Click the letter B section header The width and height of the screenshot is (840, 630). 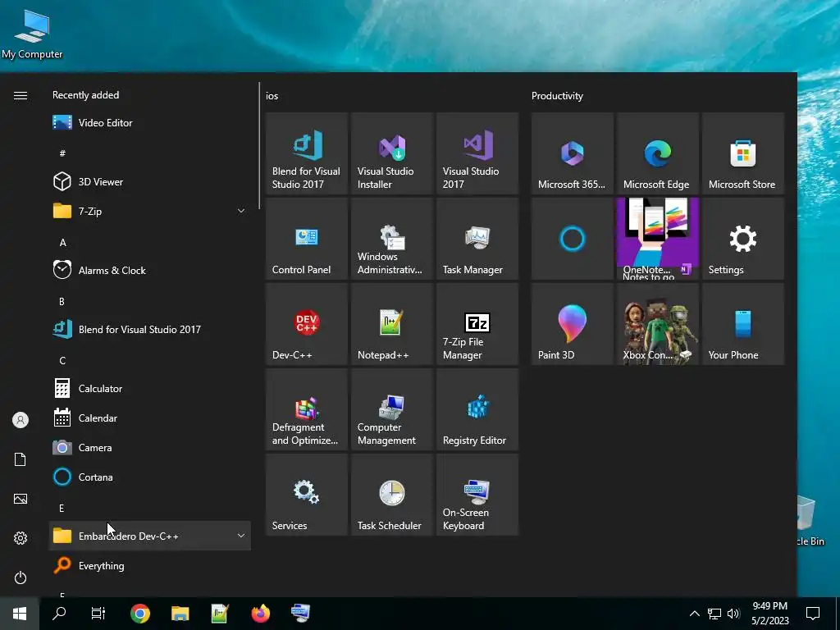click(x=62, y=302)
